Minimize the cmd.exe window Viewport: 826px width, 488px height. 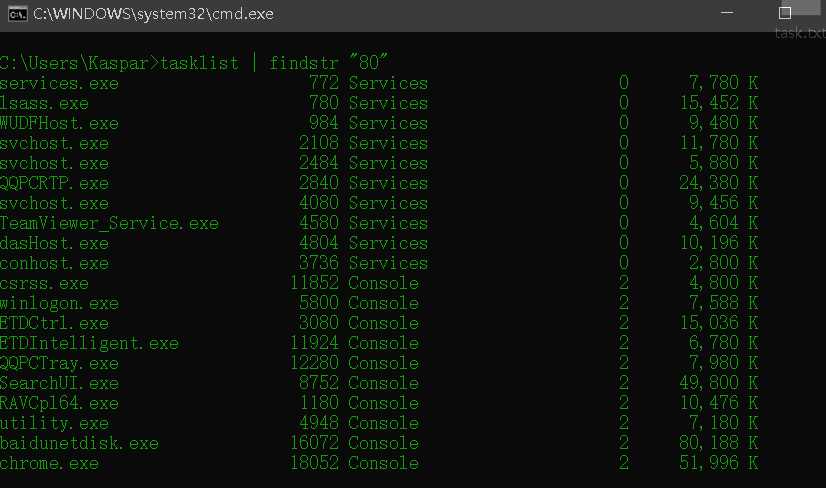[x=727, y=13]
